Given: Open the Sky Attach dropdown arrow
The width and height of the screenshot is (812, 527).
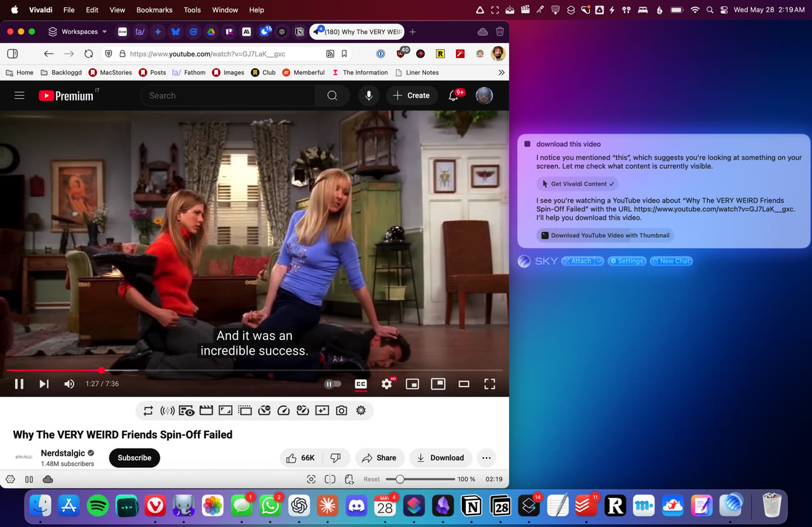Looking at the screenshot, I should 598,261.
